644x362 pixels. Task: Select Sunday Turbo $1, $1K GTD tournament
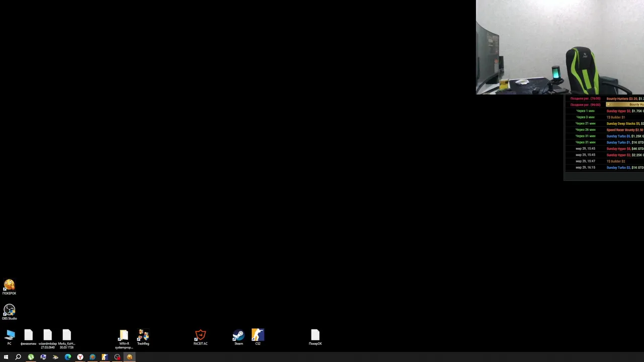click(x=625, y=142)
